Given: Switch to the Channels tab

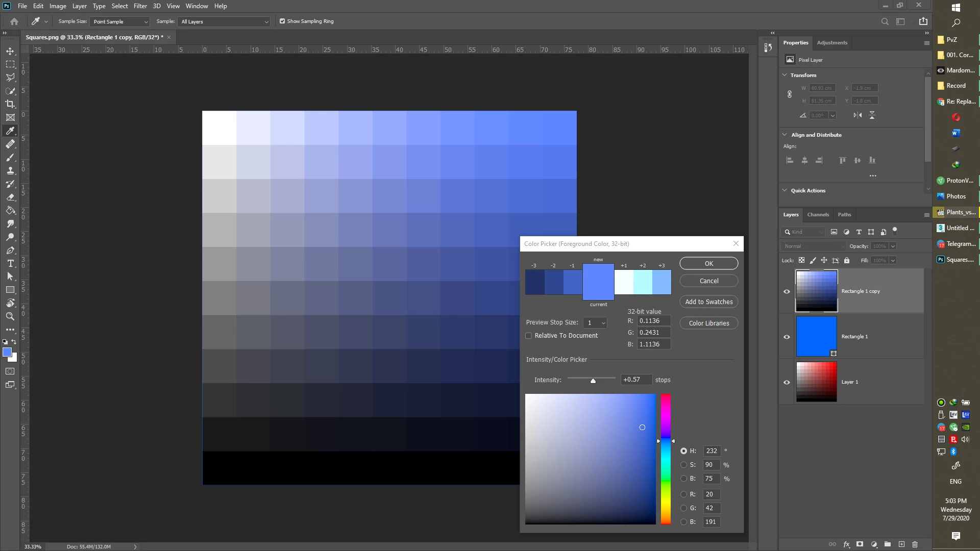Looking at the screenshot, I should (x=818, y=215).
